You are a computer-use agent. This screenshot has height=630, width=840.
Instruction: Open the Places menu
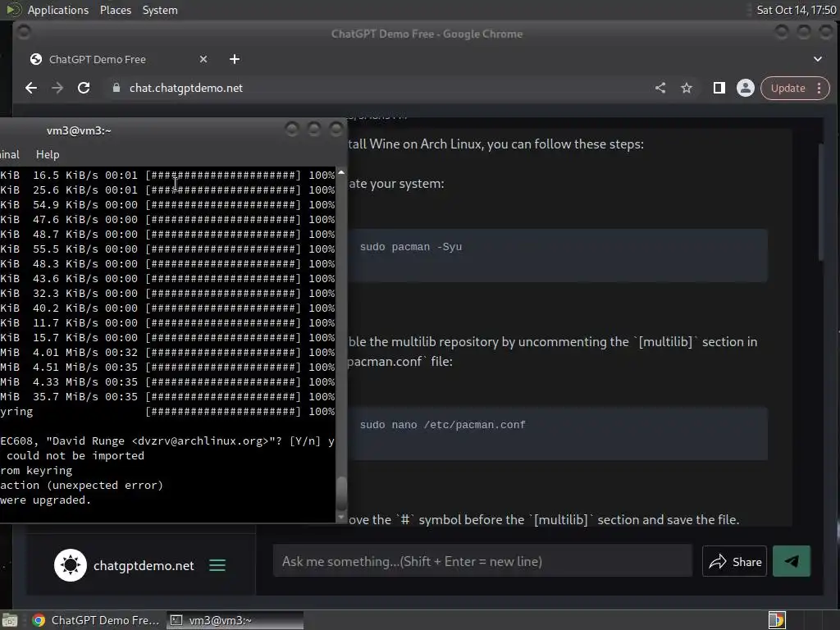coord(115,10)
